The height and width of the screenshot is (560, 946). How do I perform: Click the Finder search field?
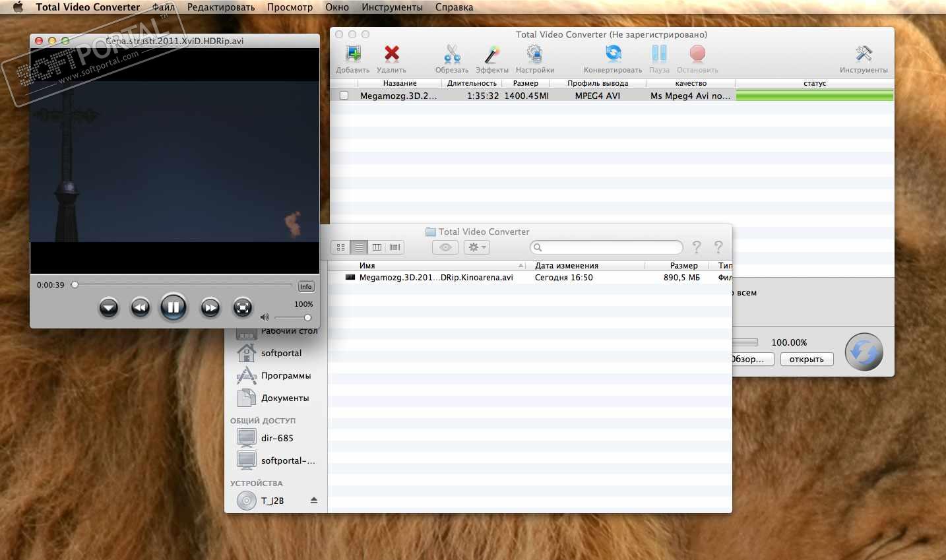point(606,247)
